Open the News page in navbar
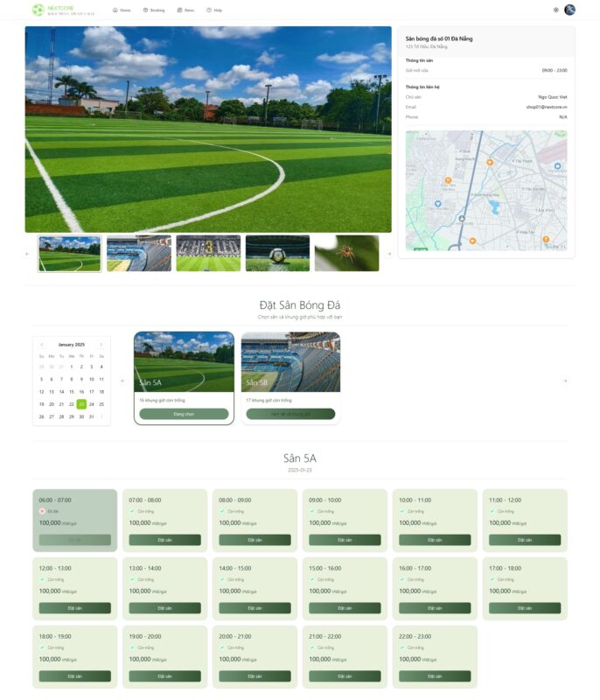 [185, 10]
